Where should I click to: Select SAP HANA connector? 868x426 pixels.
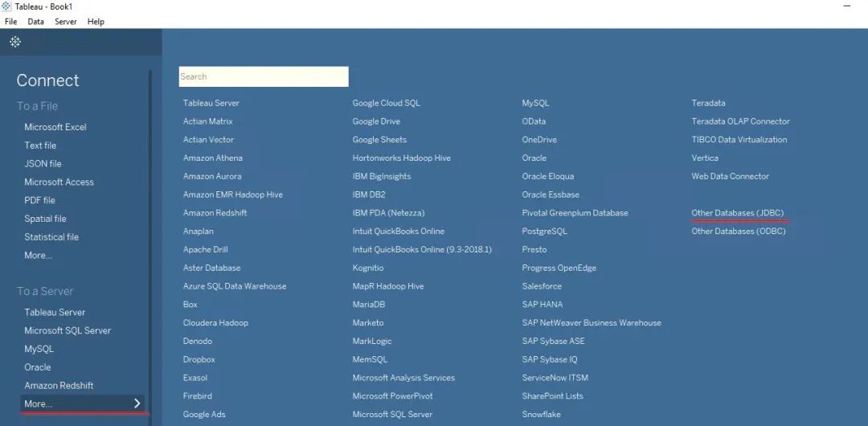coord(542,304)
